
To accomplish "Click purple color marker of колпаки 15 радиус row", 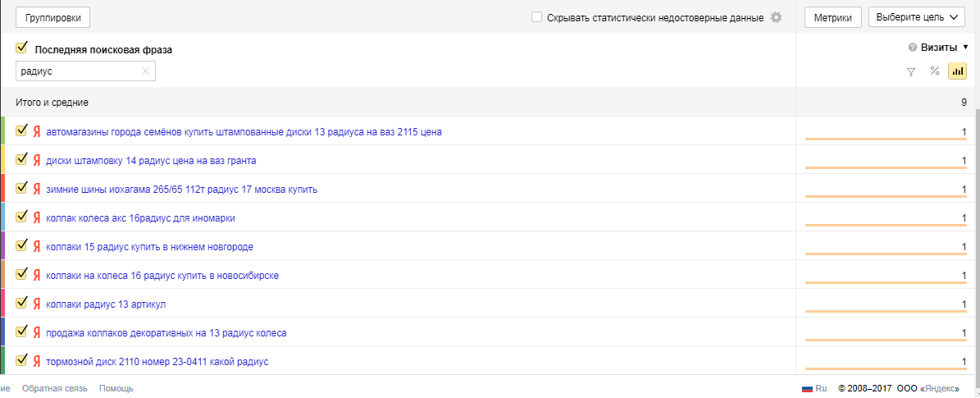I will point(2,246).
